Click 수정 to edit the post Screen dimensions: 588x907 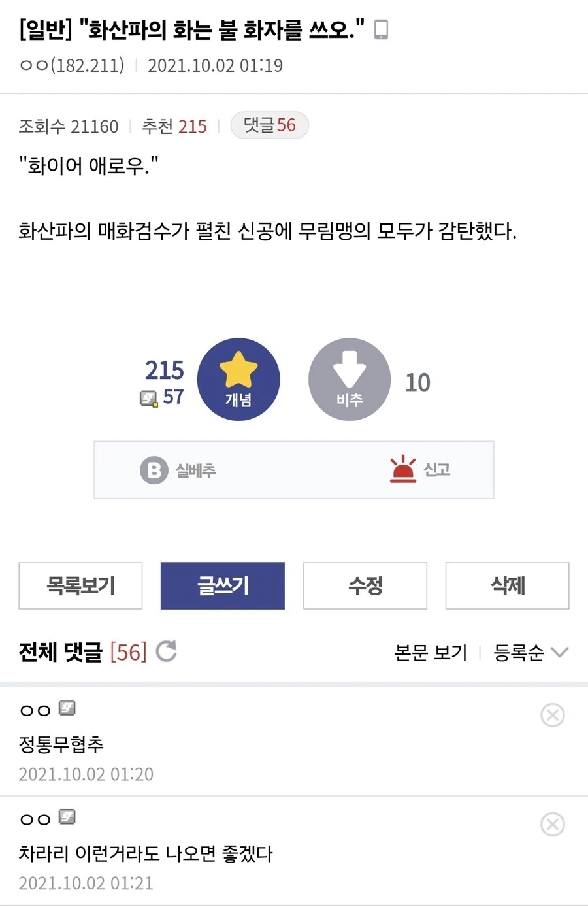(x=365, y=585)
